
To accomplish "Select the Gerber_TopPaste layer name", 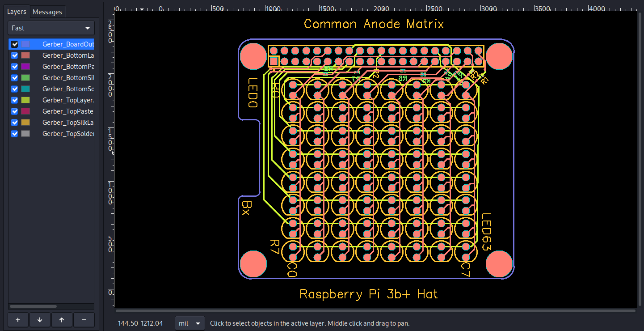I will tap(68, 111).
